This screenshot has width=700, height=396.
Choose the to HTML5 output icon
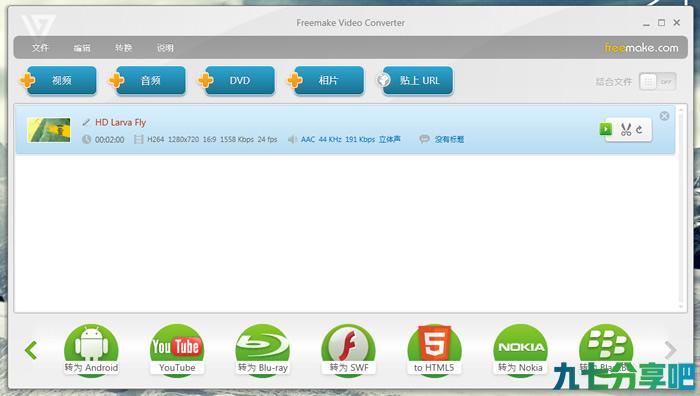(434, 350)
